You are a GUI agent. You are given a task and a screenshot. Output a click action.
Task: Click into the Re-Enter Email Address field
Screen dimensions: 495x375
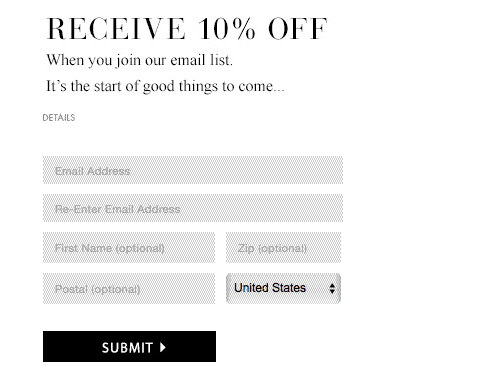tap(193, 208)
